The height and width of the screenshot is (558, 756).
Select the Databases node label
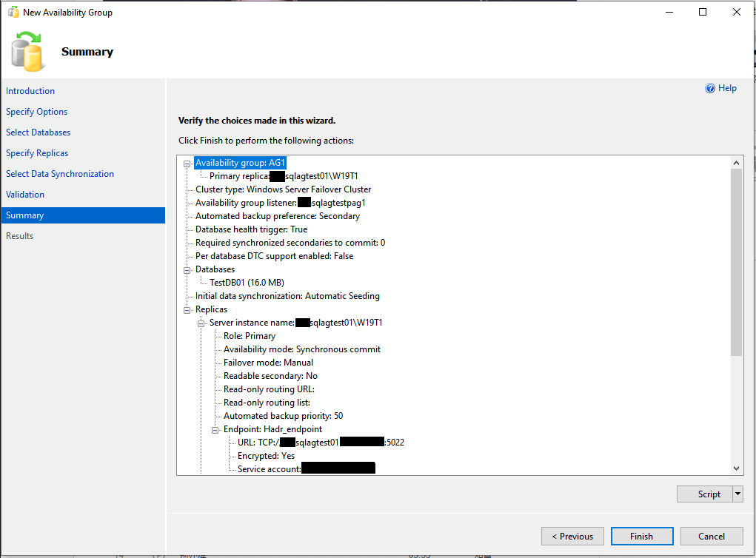point(215,269)
